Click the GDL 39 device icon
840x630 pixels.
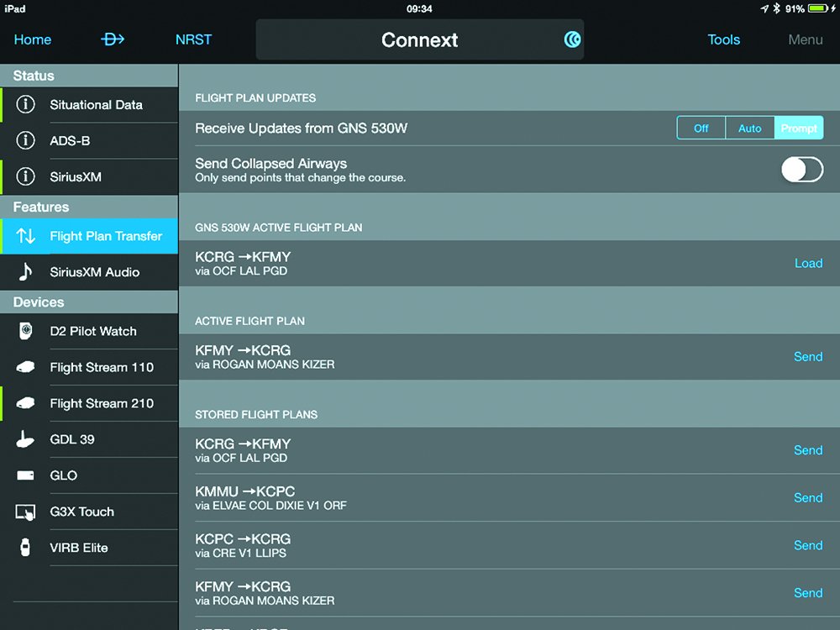coord(26,439)
